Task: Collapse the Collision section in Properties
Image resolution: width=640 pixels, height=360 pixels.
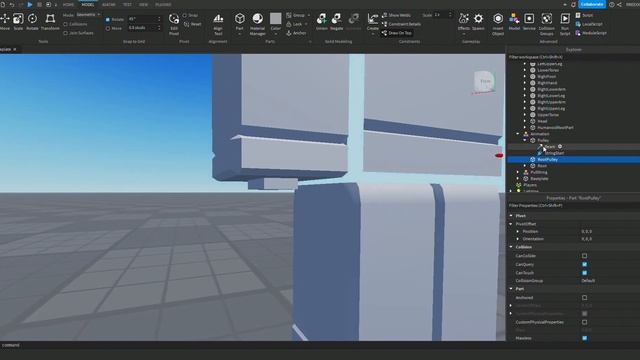Action: coord(511,247)
